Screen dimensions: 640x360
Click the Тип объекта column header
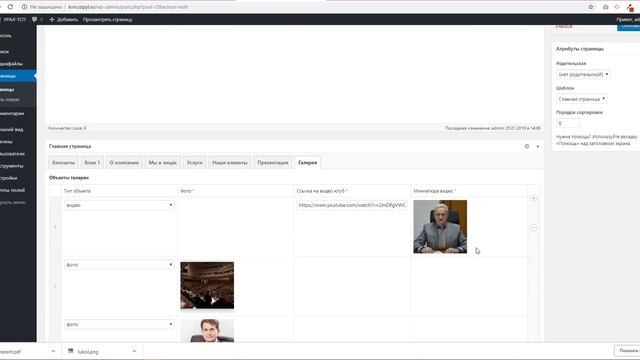(x=77, y=191)
